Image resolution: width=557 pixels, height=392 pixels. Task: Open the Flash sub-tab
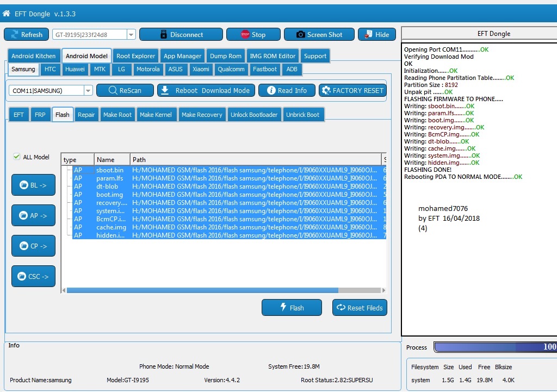(62, 114)
